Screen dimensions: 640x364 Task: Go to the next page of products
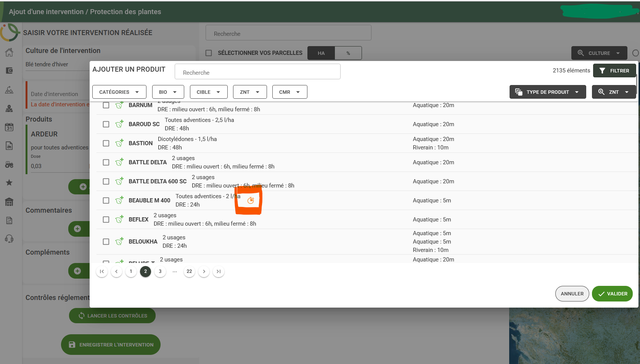[x=204, y=271]
